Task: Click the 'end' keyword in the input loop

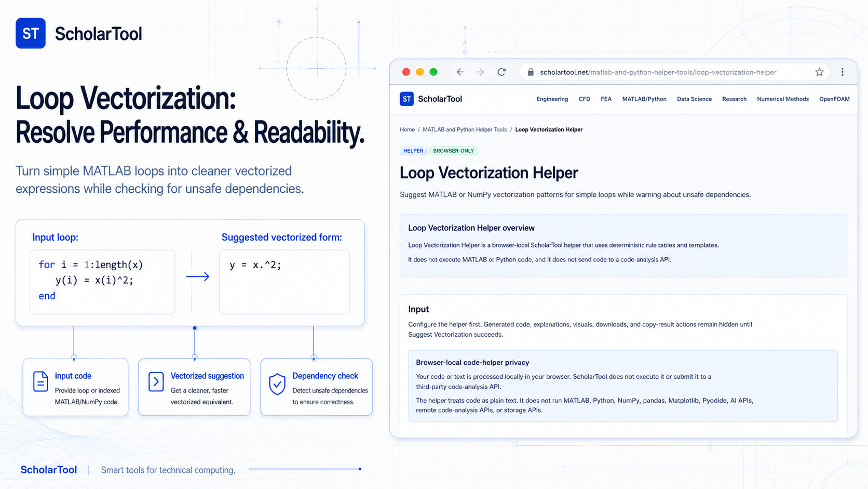Action: [47, 296]
